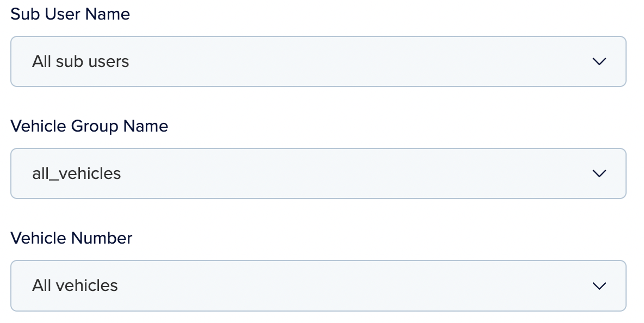Click the chevron arrow in Vehicle Group Name dropdown
The image size is (644, 323).
click(x=599, y=173)
